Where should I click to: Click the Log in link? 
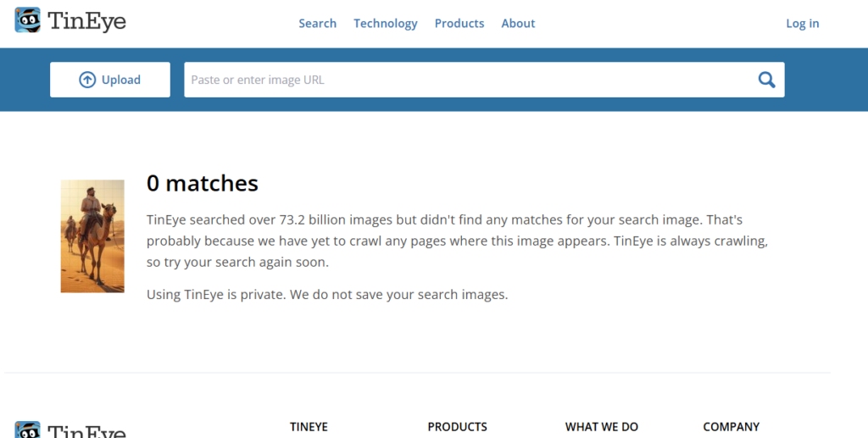pos(802,24)
